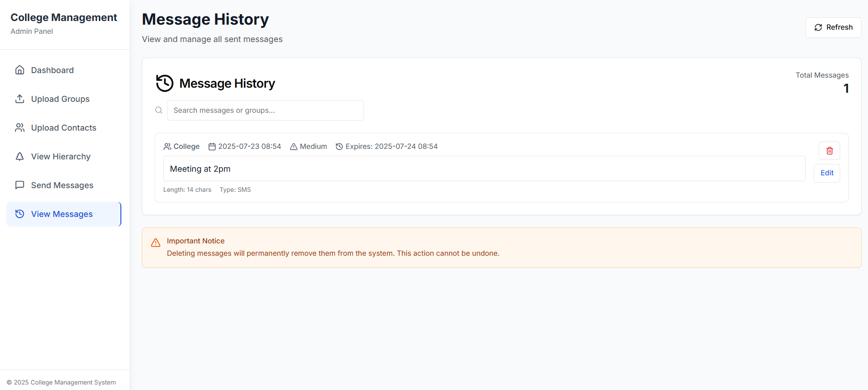Focus the search messages or groups field
Viewport: 868px width, 390px height.
[265, 110]
